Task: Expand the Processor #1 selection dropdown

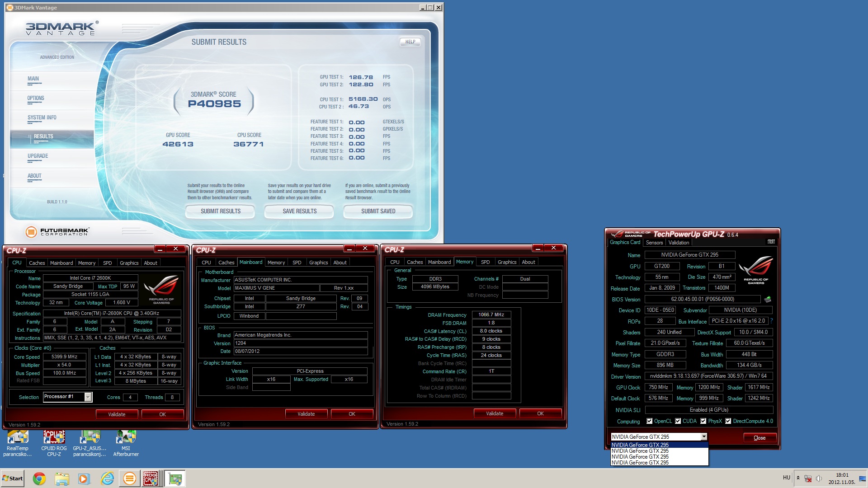Action: click(88, 397)
